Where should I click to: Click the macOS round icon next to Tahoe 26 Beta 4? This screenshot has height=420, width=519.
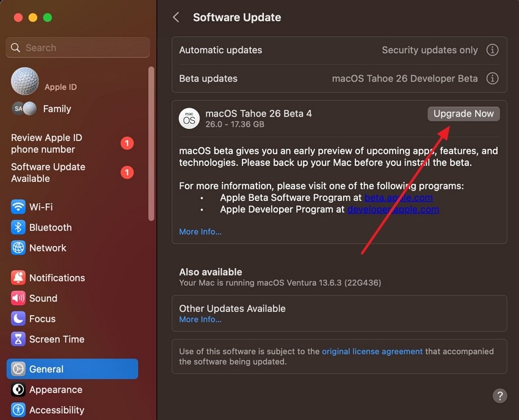click(x=189, y=118)
